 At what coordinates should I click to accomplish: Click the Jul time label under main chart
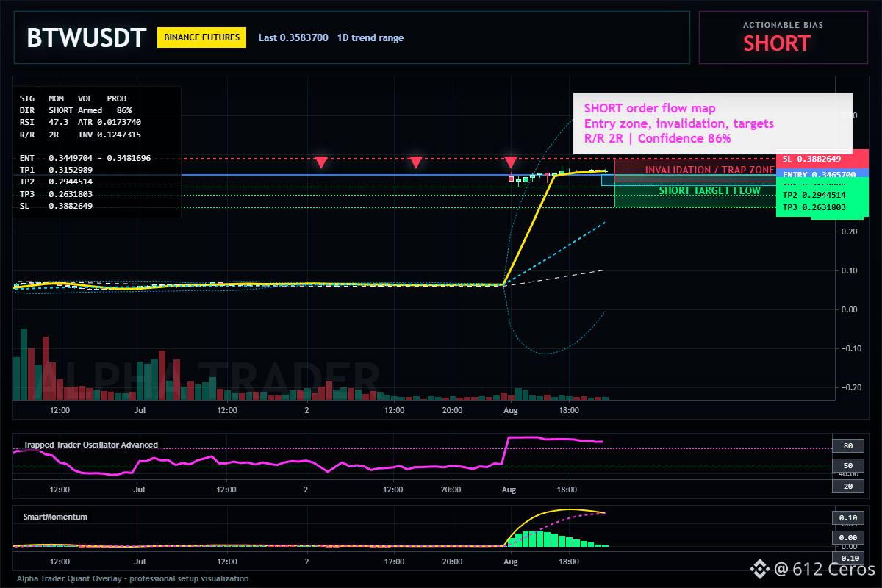click(x=139, y=410)
